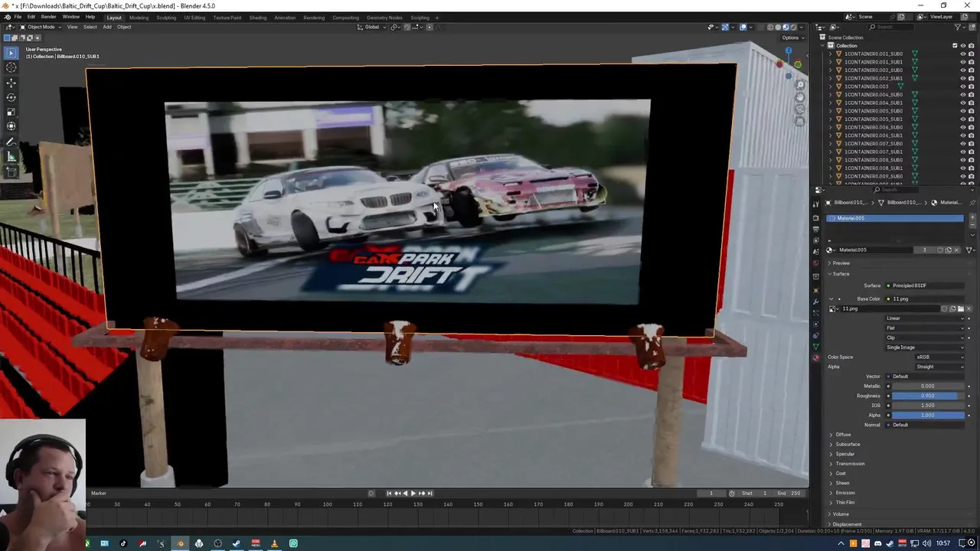The height and width of the screenshot is (551, 980).
Task: Unlink the 11.png image datablock
Action: pos(969,308)
